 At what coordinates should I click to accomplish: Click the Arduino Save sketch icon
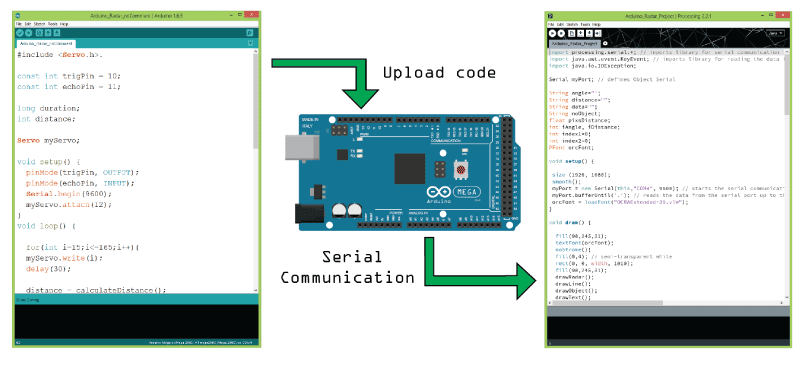pyautogui.click(x=57, y=33)
